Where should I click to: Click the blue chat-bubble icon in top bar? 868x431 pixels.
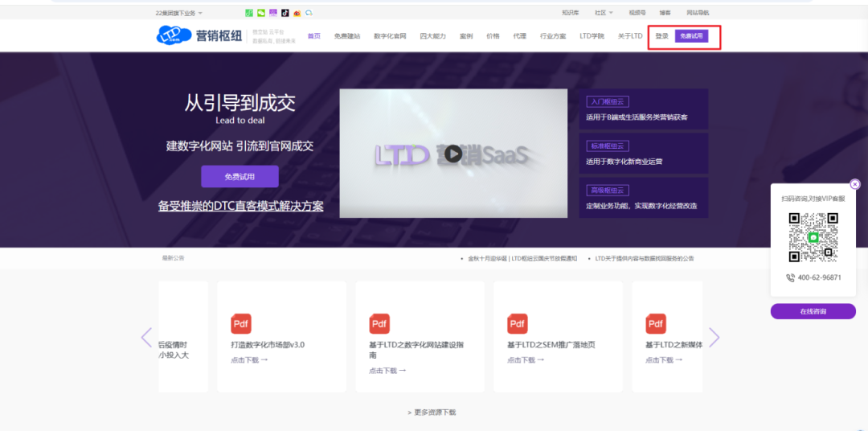point(309,12)
